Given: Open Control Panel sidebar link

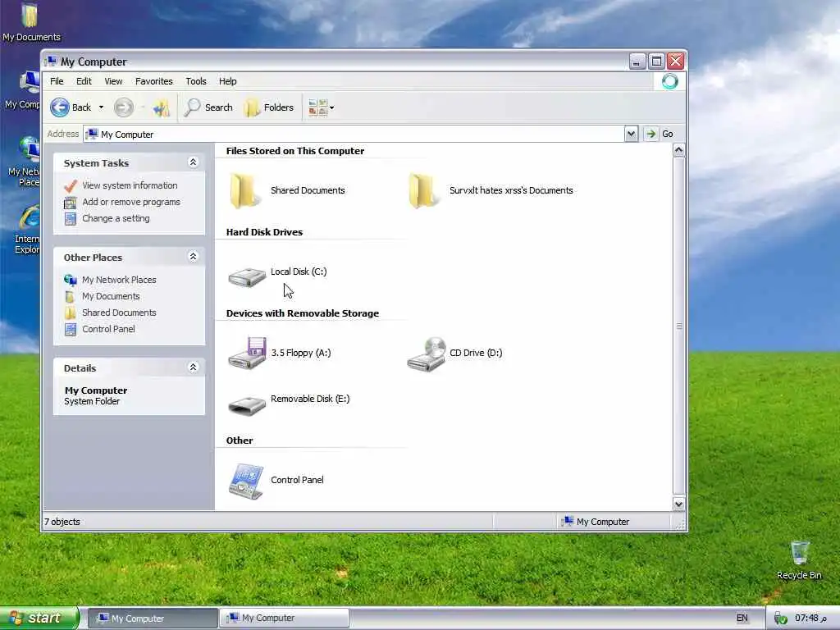Looking at the screenshot, I should coord(108,329).
